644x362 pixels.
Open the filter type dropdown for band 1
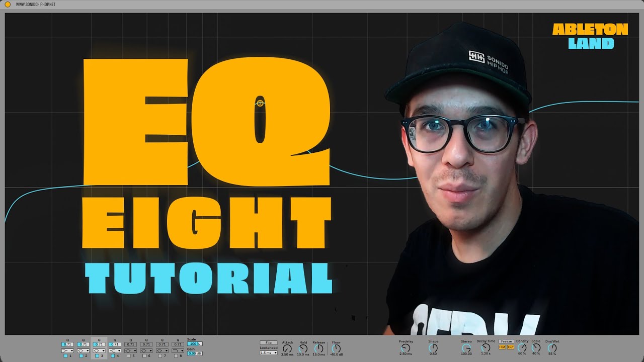67,350
